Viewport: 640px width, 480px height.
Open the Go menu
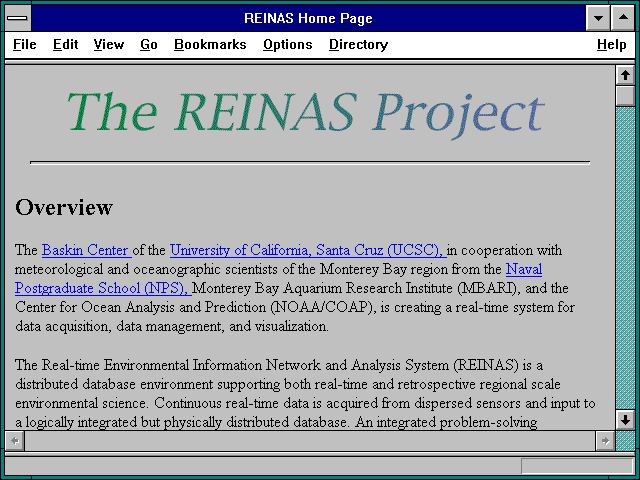149,44
